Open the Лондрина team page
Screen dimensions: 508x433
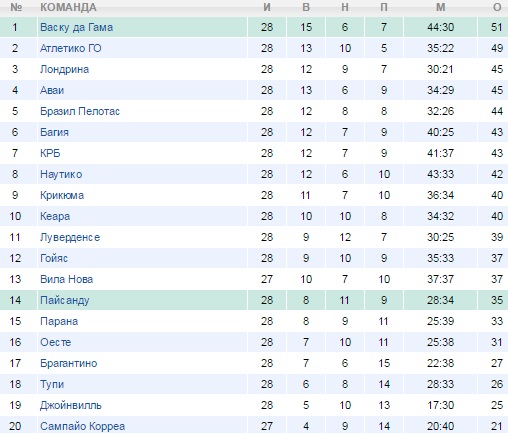(x=64, y=69)
